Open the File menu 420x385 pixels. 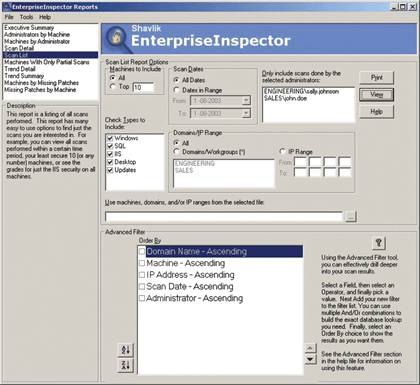pos(9,17)
